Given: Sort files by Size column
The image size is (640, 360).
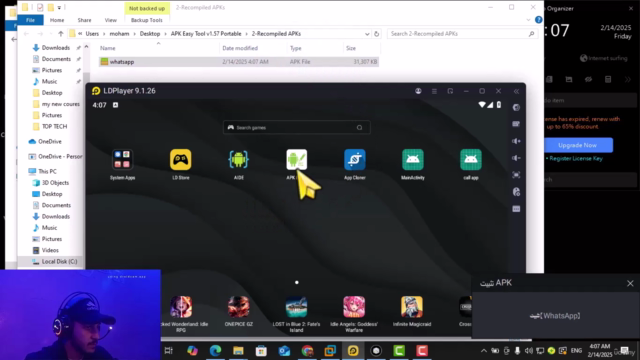Looking at the screenshot, I should (351, 48).
